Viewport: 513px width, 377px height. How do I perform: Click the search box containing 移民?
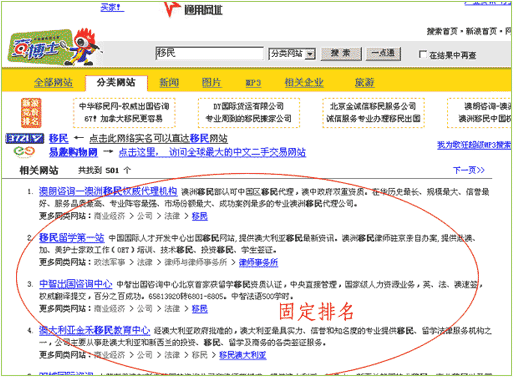coord(209,53)
